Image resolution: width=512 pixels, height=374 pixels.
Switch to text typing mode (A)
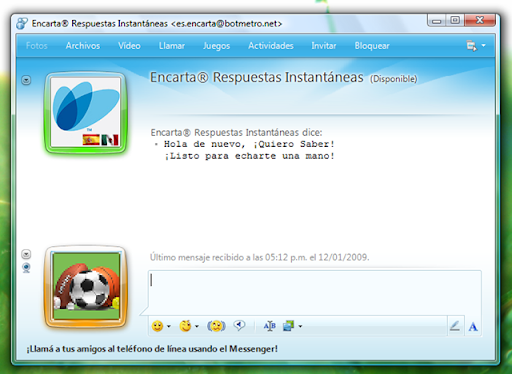[x=473, y=326]
